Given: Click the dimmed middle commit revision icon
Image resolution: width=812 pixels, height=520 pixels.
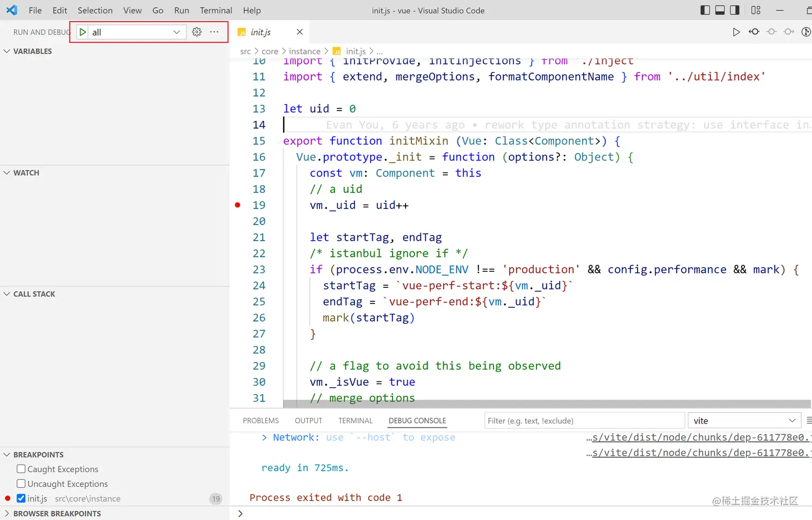Looking at the screenshot, I should pyautogui.click(x=772, y=32).
